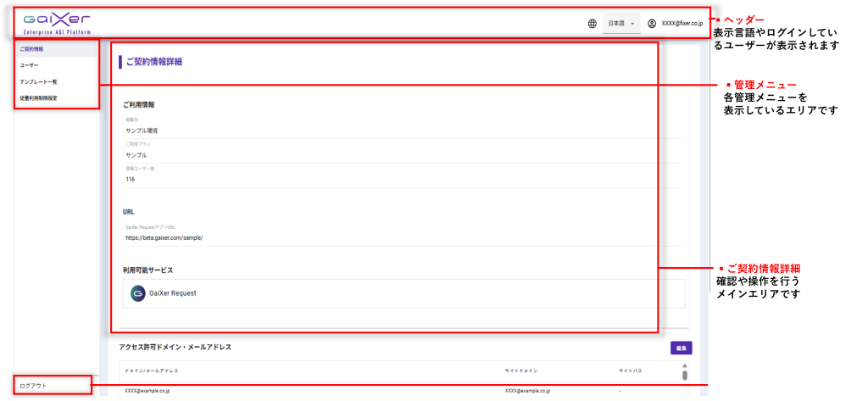Select the XXXX@example.co.jp table row
The image size is (868, 401).
coord(339,391)
